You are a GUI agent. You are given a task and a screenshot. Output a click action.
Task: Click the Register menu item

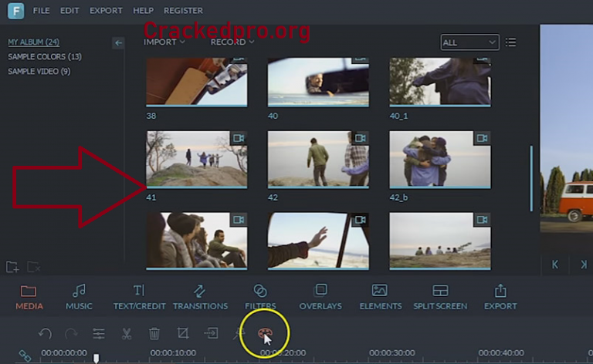click(183, 11)
